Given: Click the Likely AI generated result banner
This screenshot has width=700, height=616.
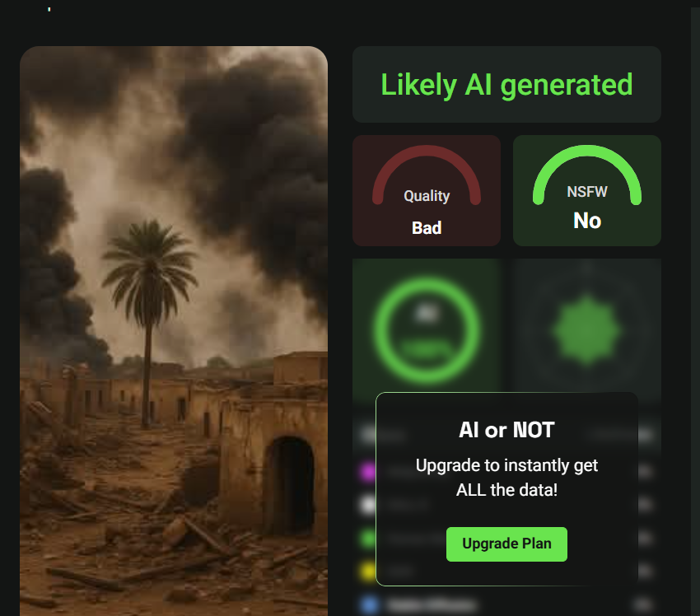Looking at the screenshot, I should click(506, 84).
